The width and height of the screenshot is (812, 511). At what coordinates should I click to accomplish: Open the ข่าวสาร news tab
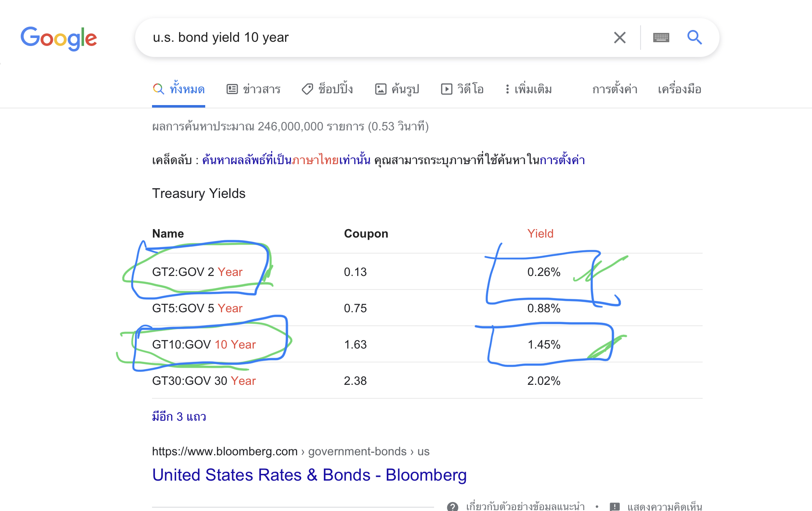(x=253, y=89)
